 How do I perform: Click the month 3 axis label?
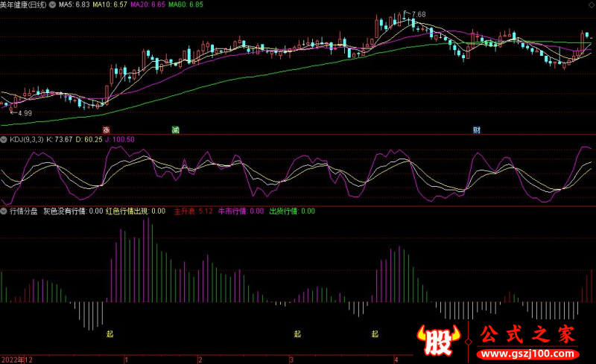[x=291, y=360]
